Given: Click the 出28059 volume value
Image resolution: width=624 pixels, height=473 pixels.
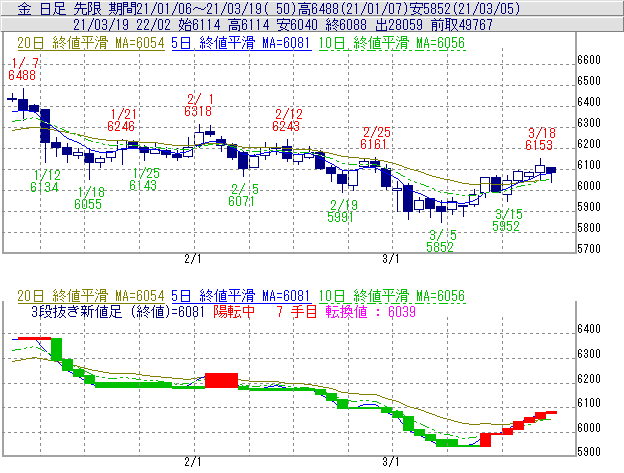Looking at the screenshot, I should tap(399, 25).
